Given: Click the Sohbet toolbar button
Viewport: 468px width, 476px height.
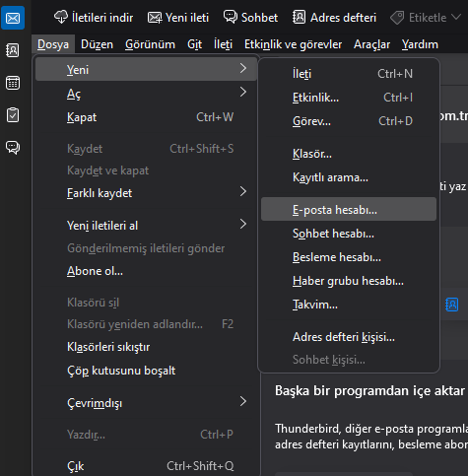Looking at the screenshot, I should (x=250, y=18).
